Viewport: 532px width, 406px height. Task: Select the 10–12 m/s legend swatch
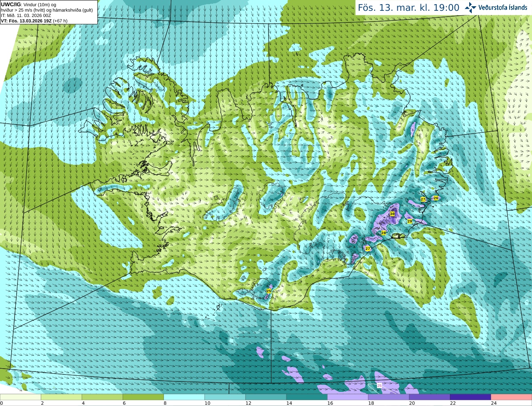(225, 397)
